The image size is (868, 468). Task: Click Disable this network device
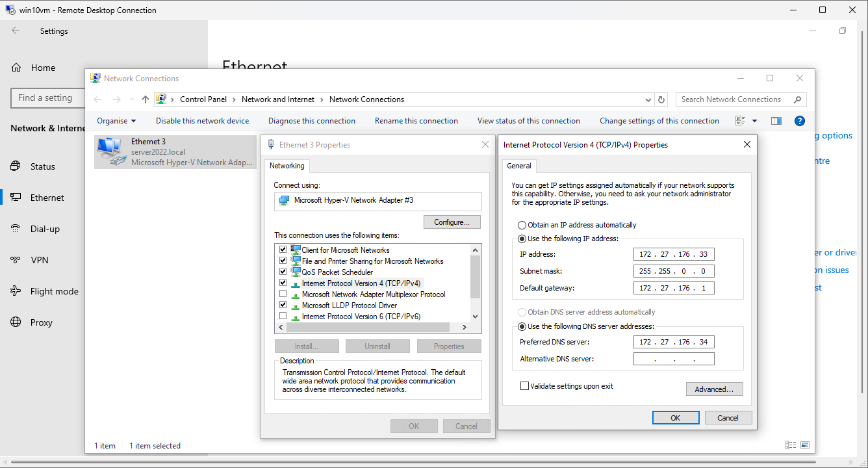(x=202, y=121)
